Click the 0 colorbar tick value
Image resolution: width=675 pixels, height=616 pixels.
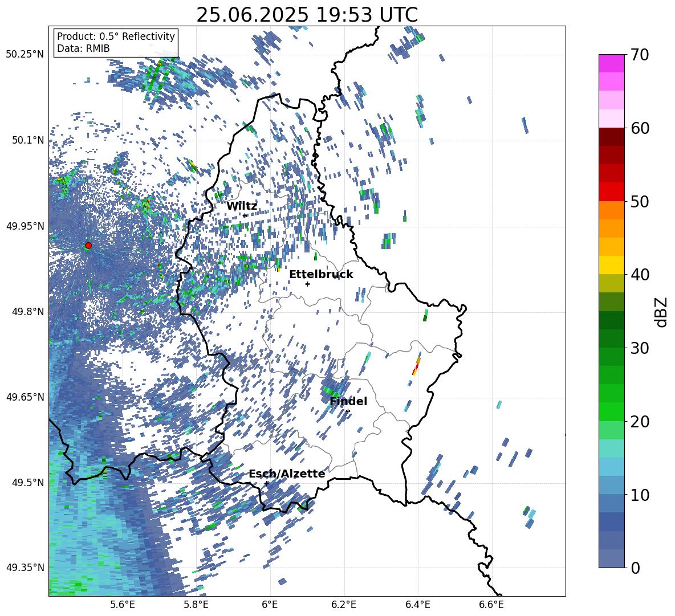coord(635,568)
